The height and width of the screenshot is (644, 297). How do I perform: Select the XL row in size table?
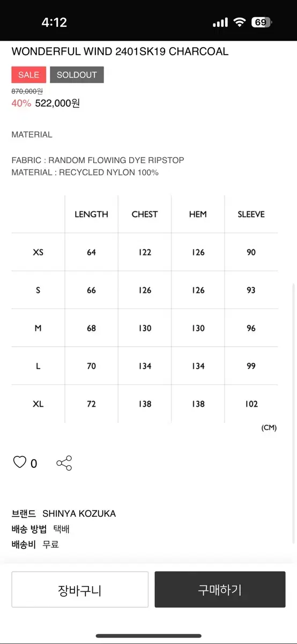coord(145,404)
